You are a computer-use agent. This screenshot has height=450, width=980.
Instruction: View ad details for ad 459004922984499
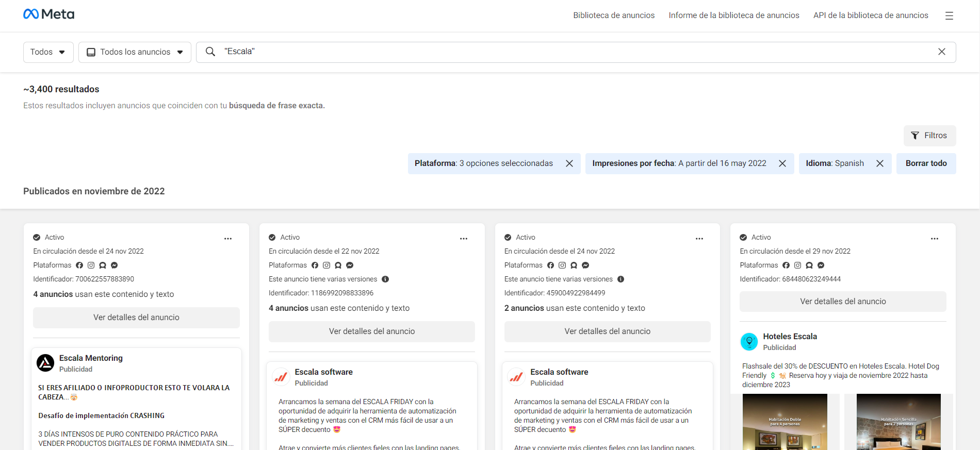pos(607,331)
